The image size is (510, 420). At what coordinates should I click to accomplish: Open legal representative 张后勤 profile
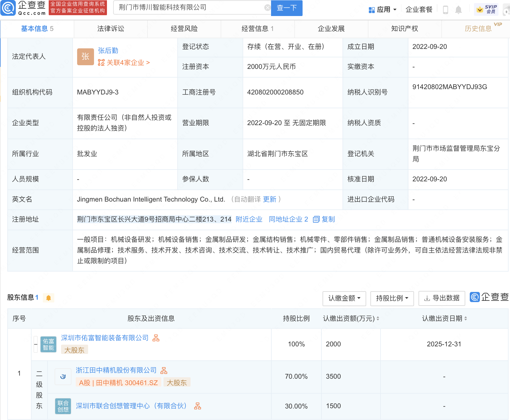pyautogui.click(x=108, y=51)
